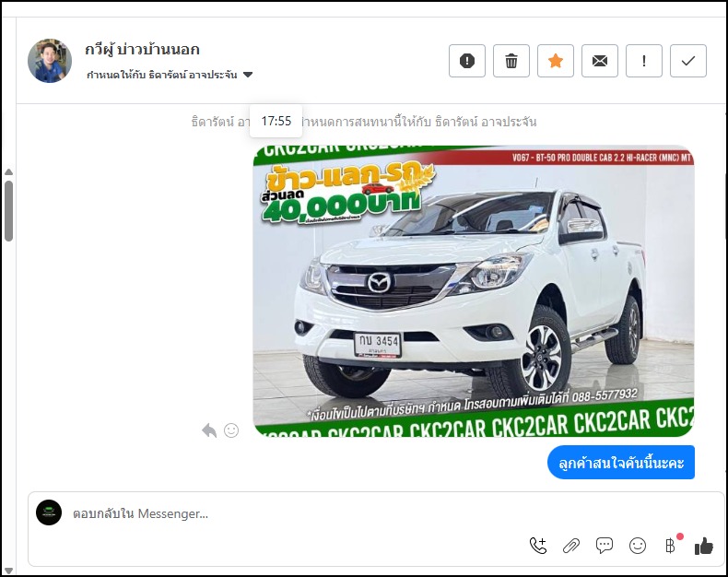Viewport: 728px width, 577px height.
Task: Attach a file with paperclip icon
Action: point(571,546)
